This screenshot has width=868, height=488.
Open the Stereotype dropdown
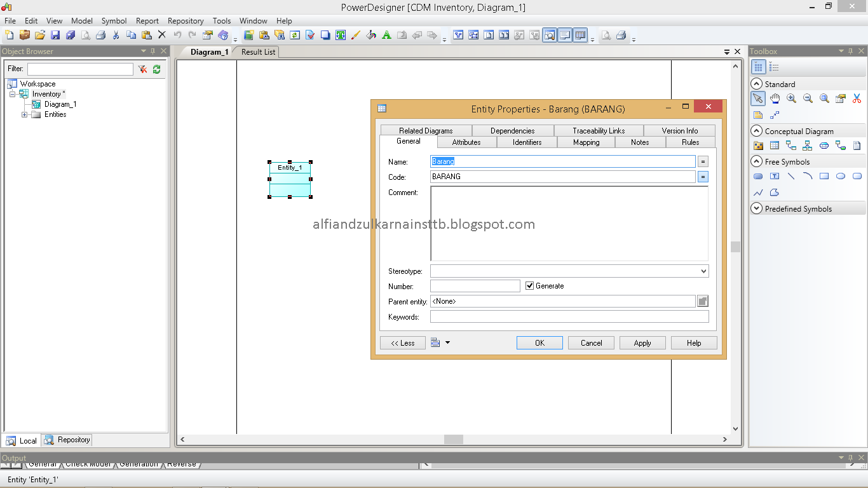[x=703, y=271]
